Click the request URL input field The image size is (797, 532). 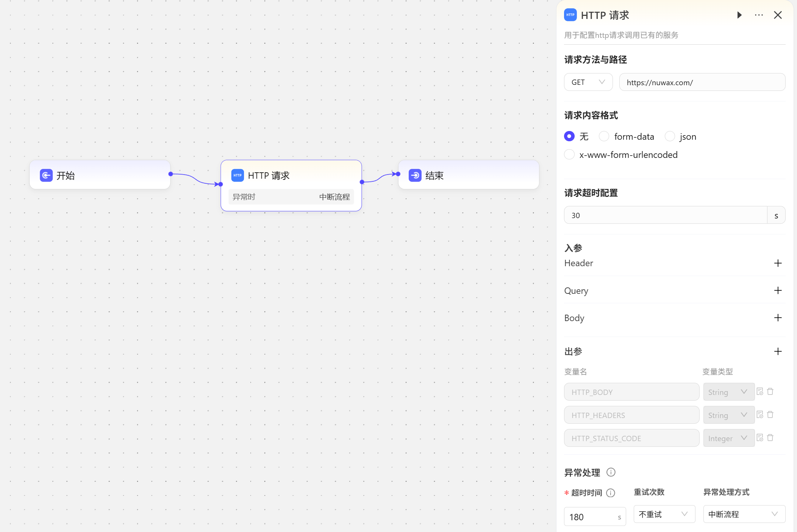point(702,82)
